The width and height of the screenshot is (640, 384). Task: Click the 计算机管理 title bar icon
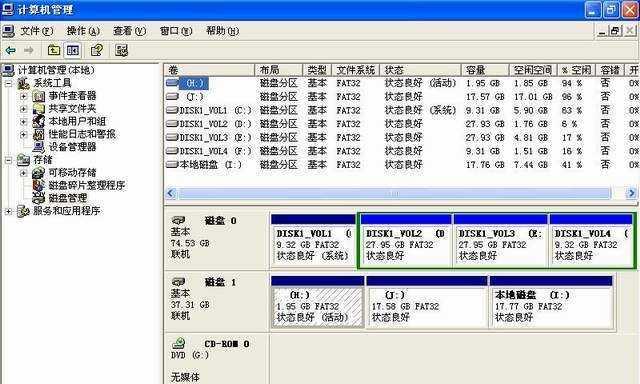tap(8, 9)
